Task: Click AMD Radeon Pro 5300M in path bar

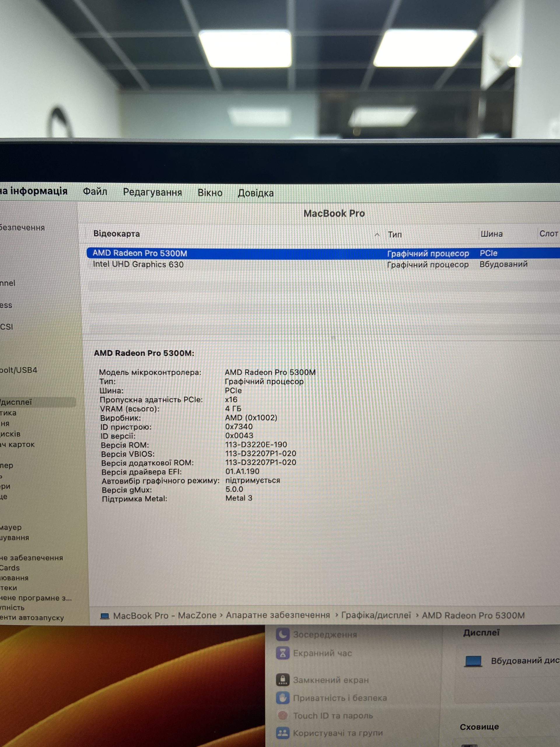Action: tap(473, 616)
